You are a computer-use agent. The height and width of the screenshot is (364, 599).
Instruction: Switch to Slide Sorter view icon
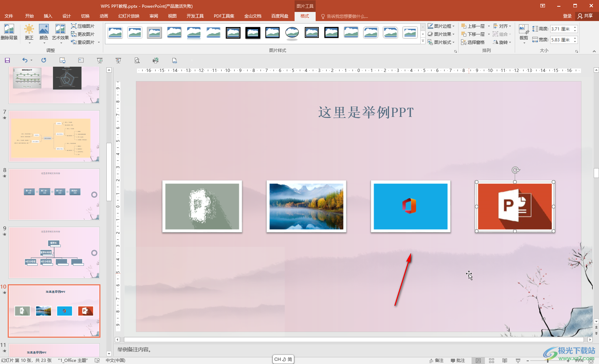click(492, 360)
